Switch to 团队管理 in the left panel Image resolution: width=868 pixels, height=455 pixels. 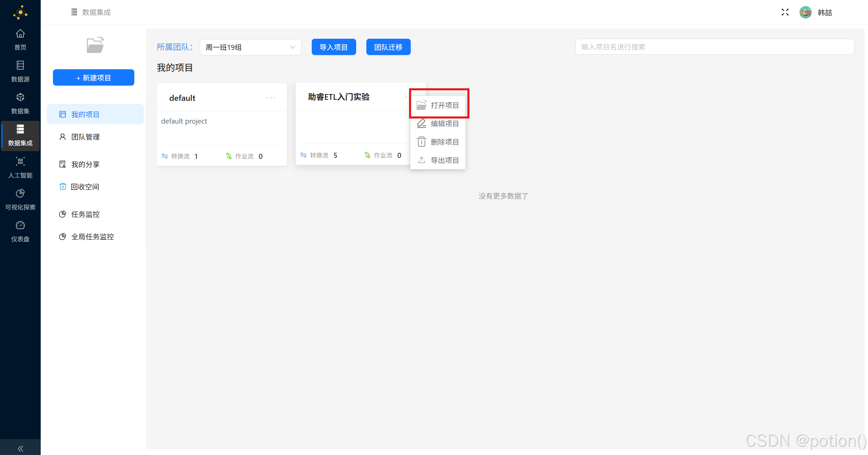point(85,136)
